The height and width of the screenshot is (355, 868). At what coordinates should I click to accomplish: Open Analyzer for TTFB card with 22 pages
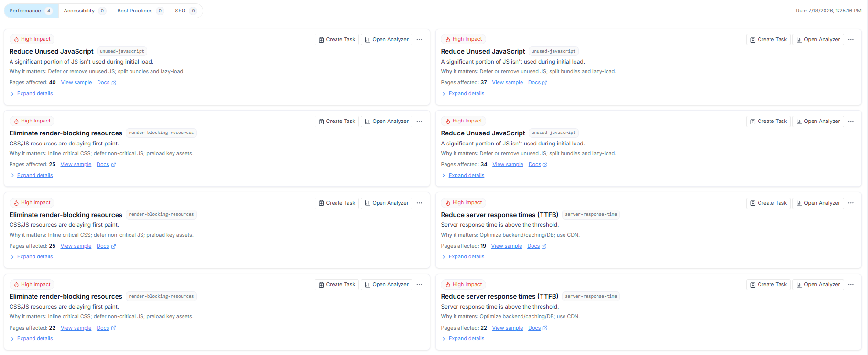818,285
